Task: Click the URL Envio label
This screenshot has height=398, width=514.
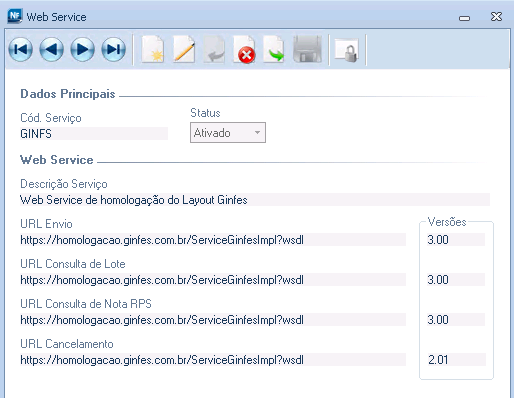Action: pyautogui.click(x=46, y=224)
